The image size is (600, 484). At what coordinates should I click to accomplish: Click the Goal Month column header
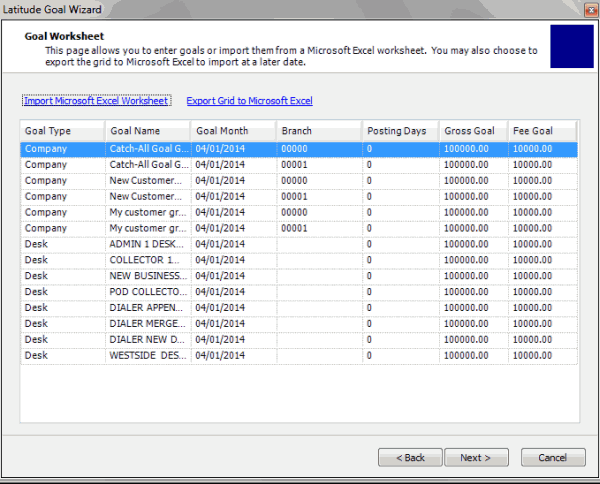pos(233,131)
